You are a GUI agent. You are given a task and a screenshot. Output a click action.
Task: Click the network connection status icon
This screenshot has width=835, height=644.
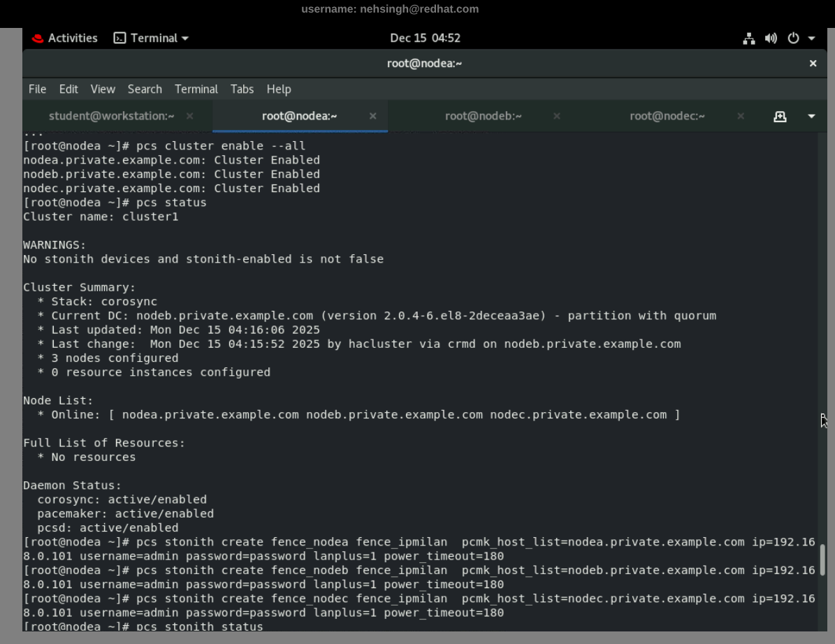click(x=748, y=38)
